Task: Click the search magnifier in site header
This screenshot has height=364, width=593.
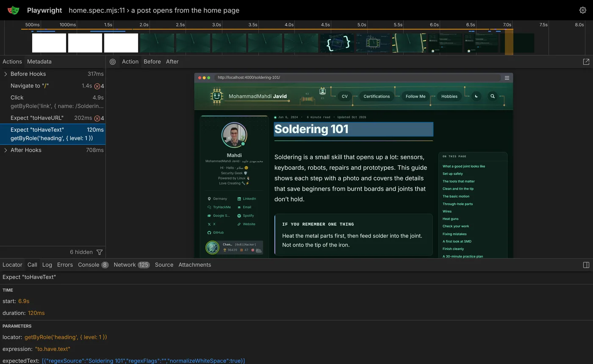Action: (x=493, y=97)
